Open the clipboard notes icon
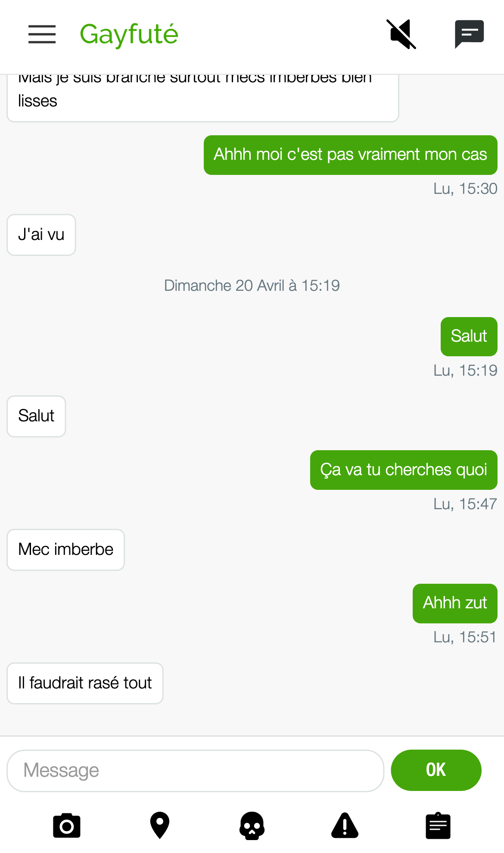This screenshot has width=504, height=853. point(438,826)
